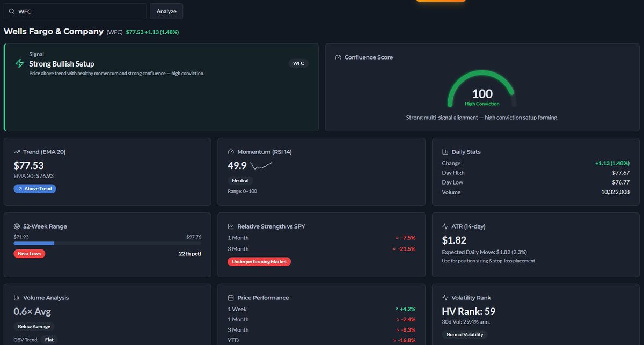Click the ATR (14-day) pulse icon
Viewport: 644px width, 345px height.
[x=445, y=226]
